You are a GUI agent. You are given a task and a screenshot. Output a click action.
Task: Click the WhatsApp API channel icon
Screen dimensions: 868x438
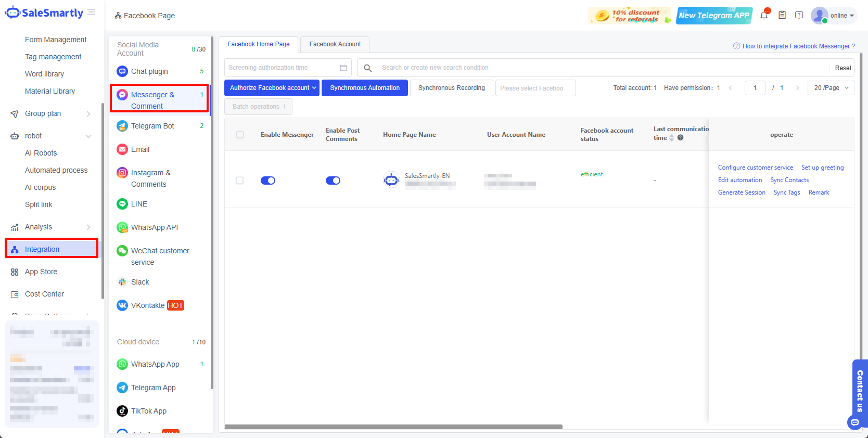coord(122,227)
